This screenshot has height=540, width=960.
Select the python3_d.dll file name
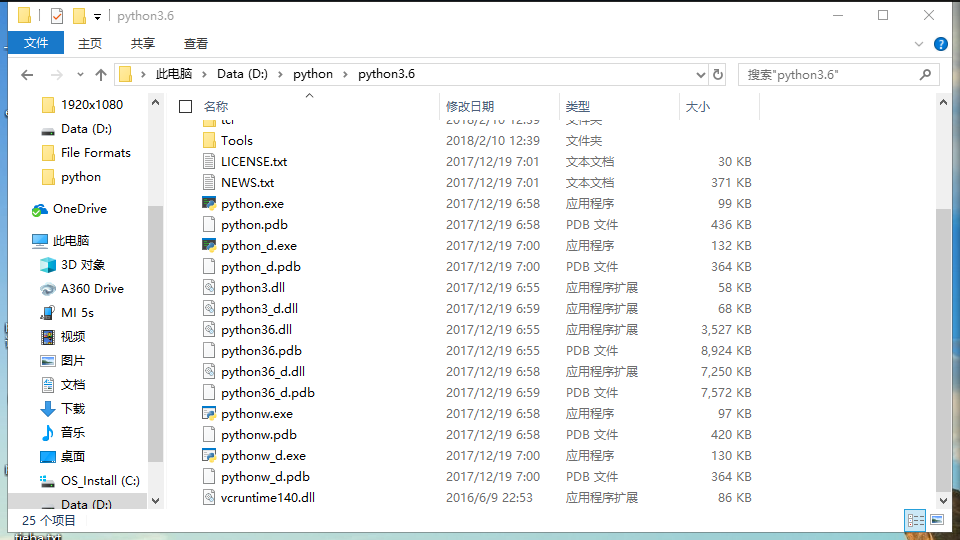click(260, 309)
